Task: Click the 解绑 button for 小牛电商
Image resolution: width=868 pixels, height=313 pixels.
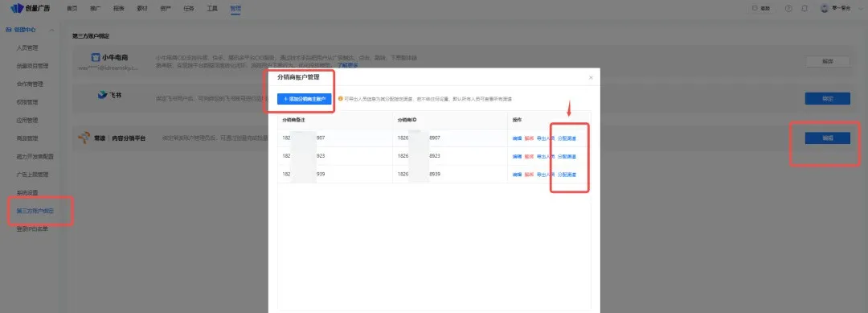Action: click(x=828, y=61)
